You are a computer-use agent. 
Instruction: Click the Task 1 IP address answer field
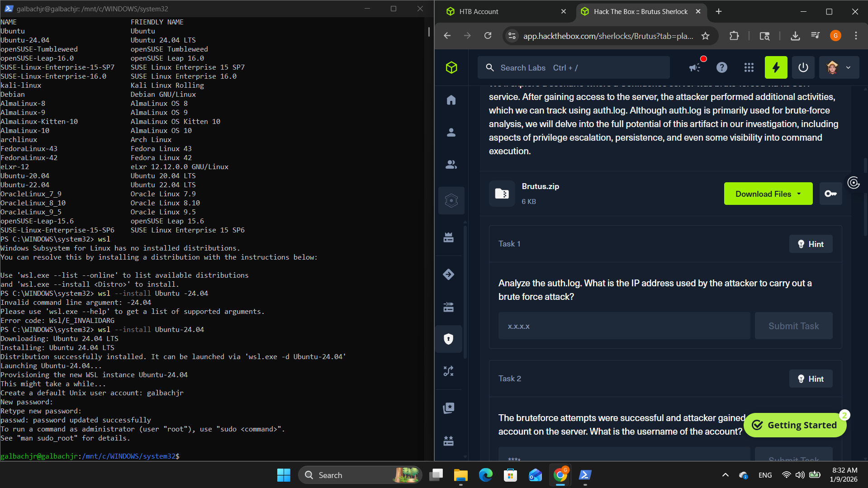[624, 326]
